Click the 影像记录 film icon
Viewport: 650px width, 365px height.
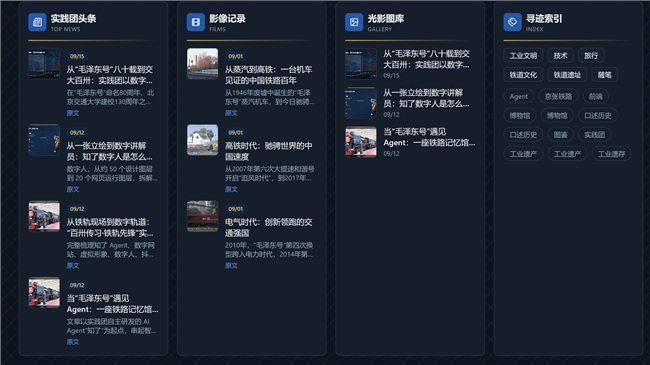[196, 22]
